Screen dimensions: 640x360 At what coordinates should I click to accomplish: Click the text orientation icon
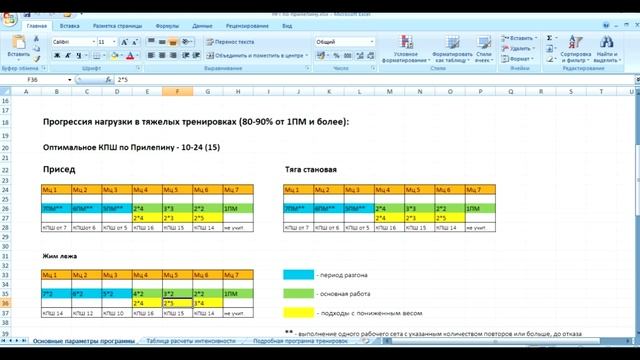[x=187, y=42]
